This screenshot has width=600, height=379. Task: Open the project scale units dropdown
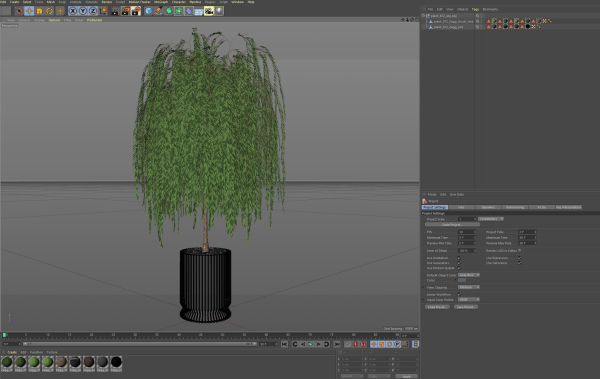click(491, 219)
